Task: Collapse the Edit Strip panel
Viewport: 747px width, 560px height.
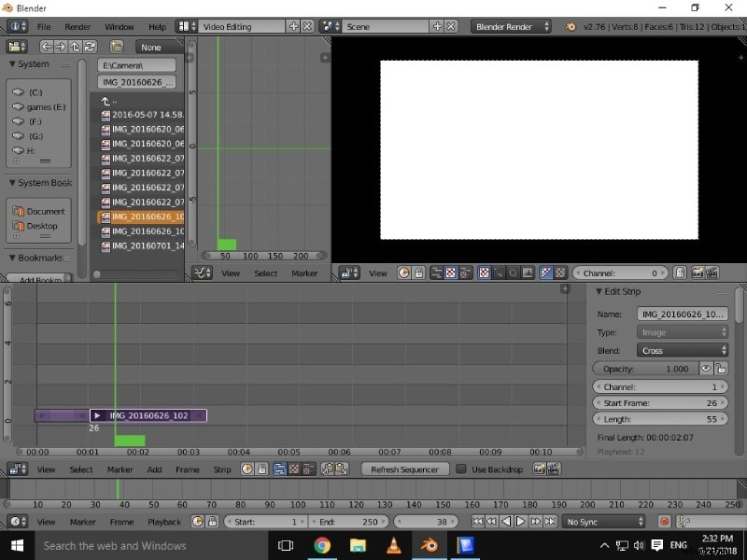Action: coord(600,291)
